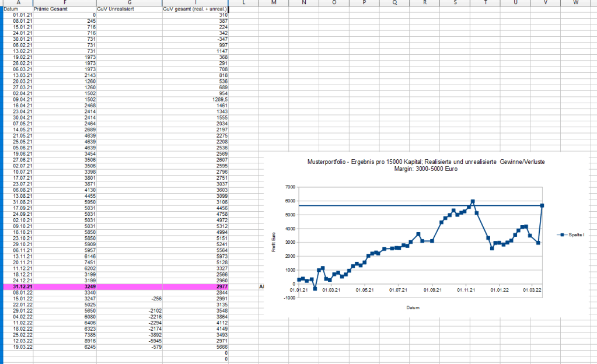Image resolution: width=597 pixels, height=364 pixels.
Task: Click the chart subtitle "Margin: 3000-5000 Euro"
Action: tap(425, 169)
